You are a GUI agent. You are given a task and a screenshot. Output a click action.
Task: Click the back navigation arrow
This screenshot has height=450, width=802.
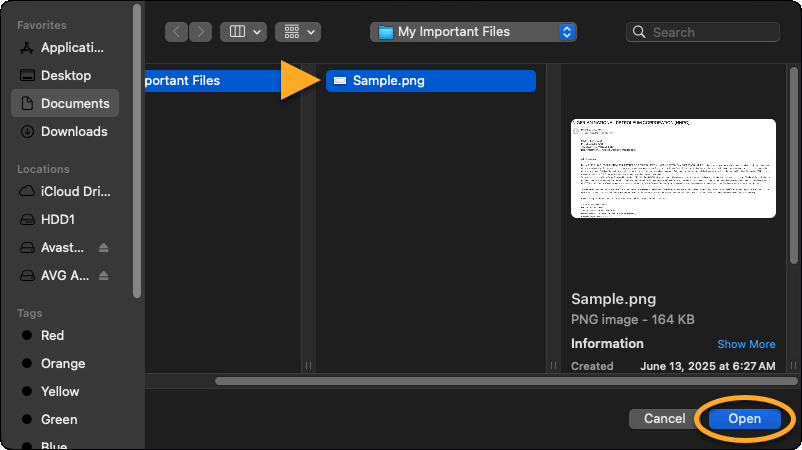177,32
